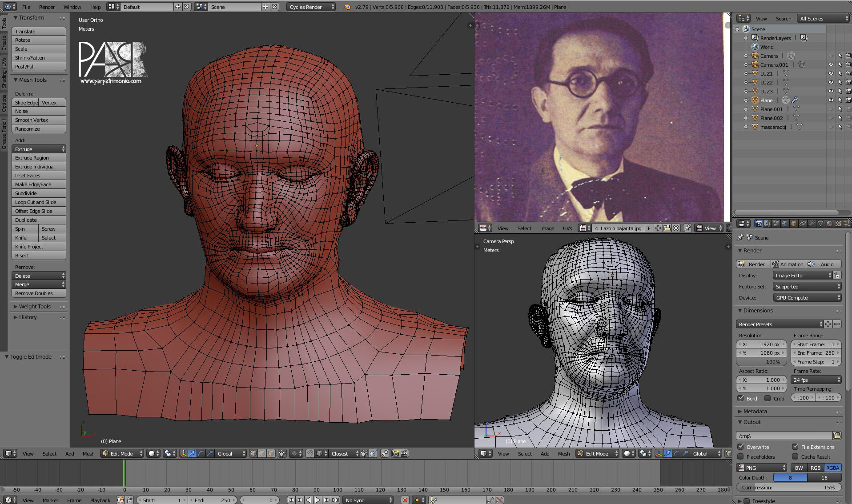Enable the Crop checkbox
The width and height of the screenshot is (852, 504).
click(x=768, y=398)
